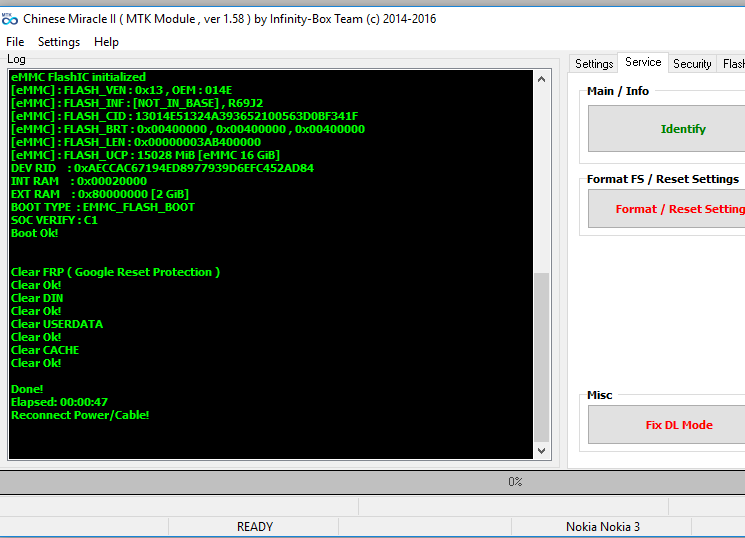Click the 'eMMC FlashIC initialized' log line
Viewport: 745px width, 538px height.
pos(78,77)
